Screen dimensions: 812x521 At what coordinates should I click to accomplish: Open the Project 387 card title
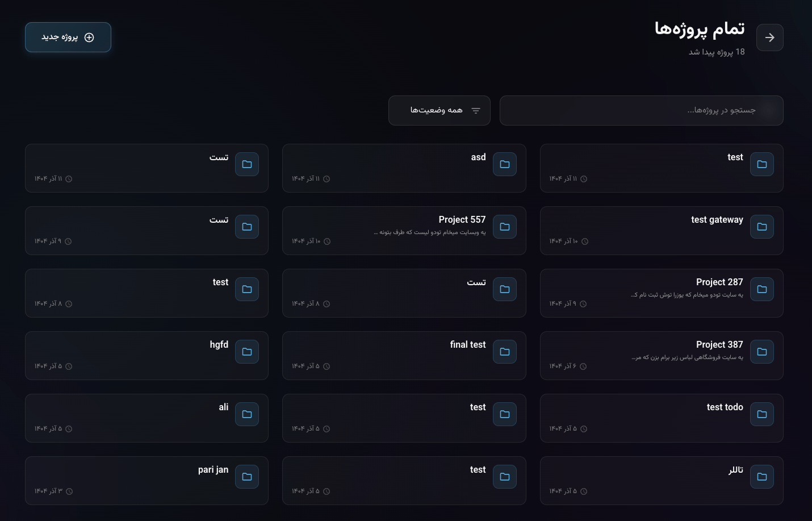(719, 345)
